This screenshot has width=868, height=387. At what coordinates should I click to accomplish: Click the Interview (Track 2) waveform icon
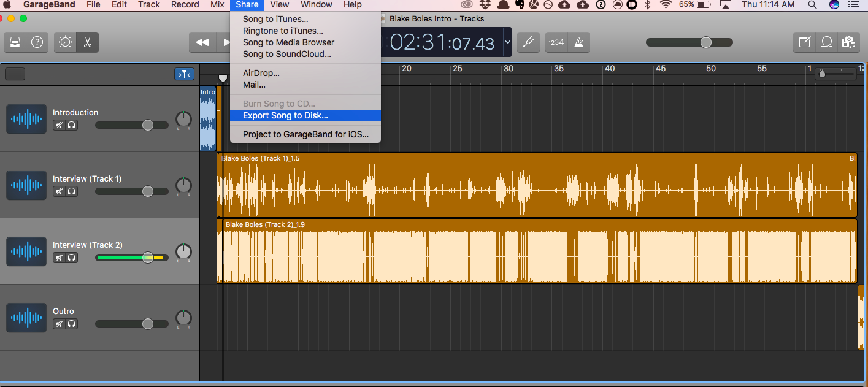tap(26, 251)
